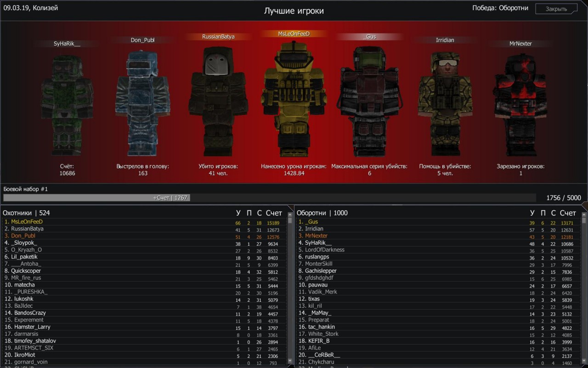This screenshot has height=368, width=588.
Task: Click the Охотники | 524 team header
Action: pyautogui.click(x=26, y=213)
